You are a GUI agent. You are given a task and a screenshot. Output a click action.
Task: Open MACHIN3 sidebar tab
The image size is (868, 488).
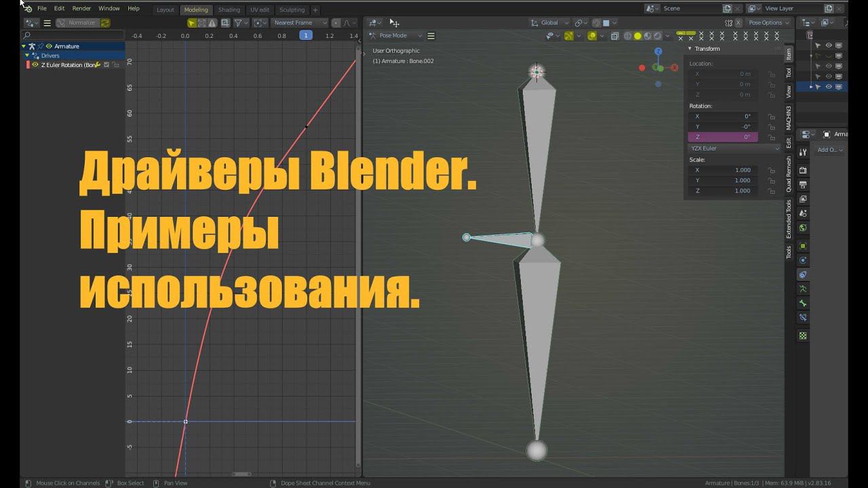[x=789, y=117]
